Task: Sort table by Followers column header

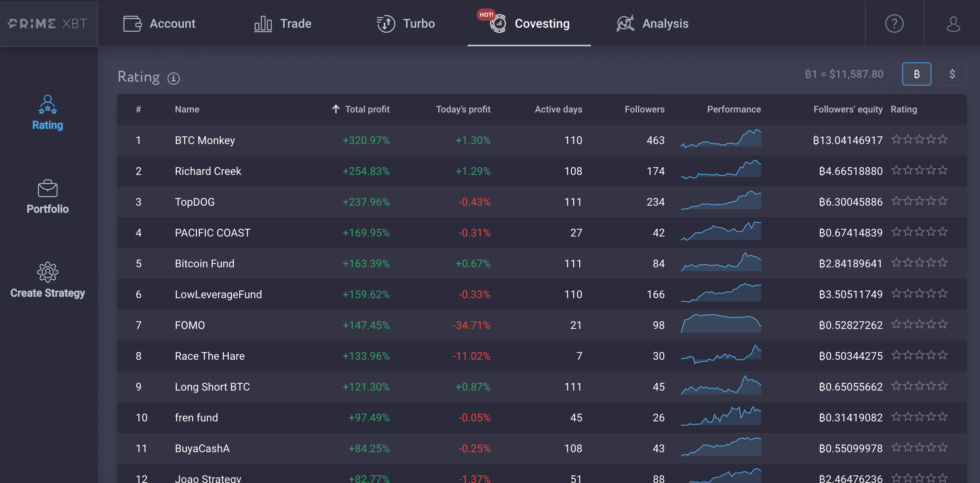Action: point(644,109)
